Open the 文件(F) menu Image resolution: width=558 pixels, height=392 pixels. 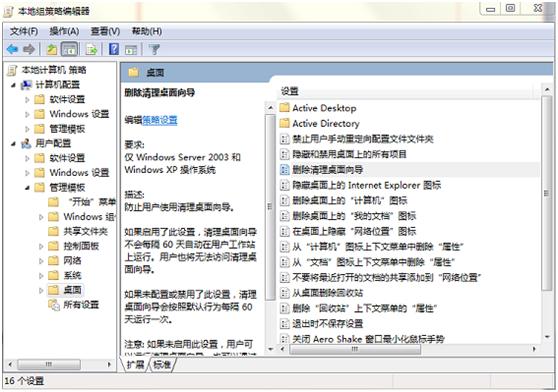click(x=23, y=31)
